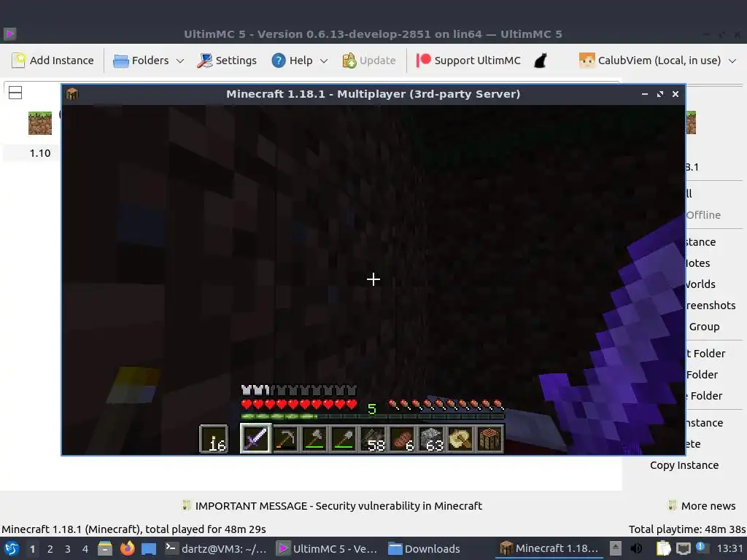
Task: Open the Help menu button
Action: coord(292,61)
